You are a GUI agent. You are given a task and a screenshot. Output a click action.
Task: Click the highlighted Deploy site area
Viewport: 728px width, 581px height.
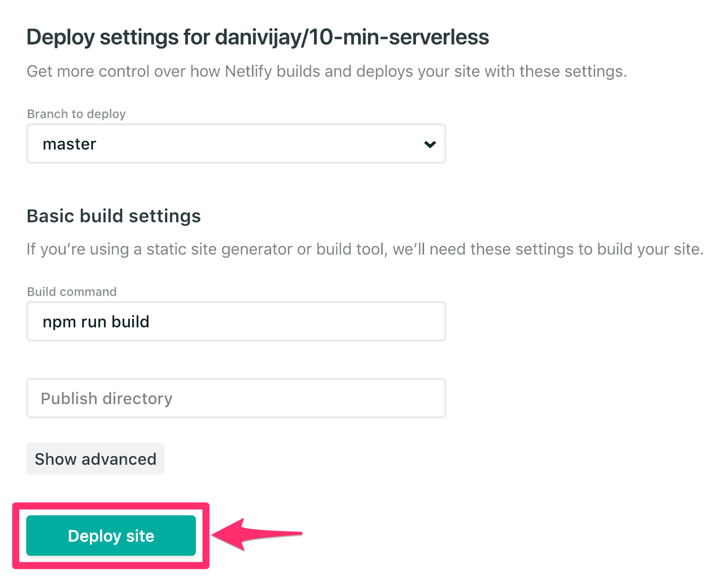[x=111, y=536]
